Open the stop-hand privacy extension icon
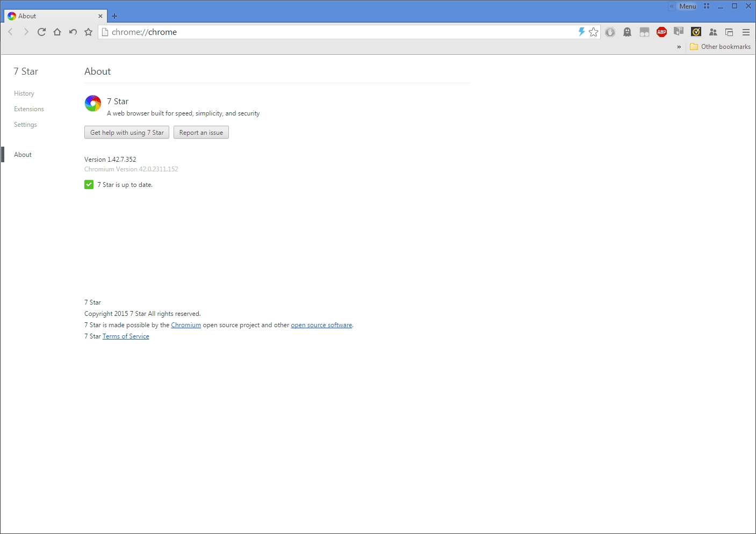The height and width of the screenshot is (534, 756). [610, 32]
